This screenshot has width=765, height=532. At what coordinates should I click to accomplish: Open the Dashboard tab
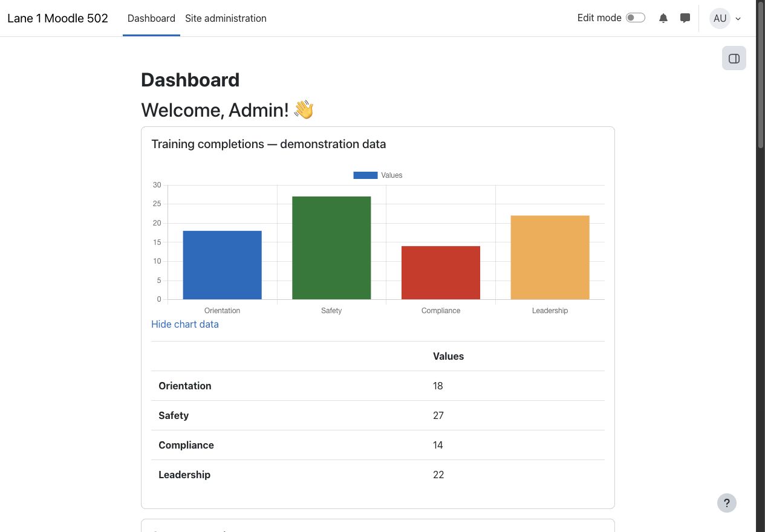(151, 18)
